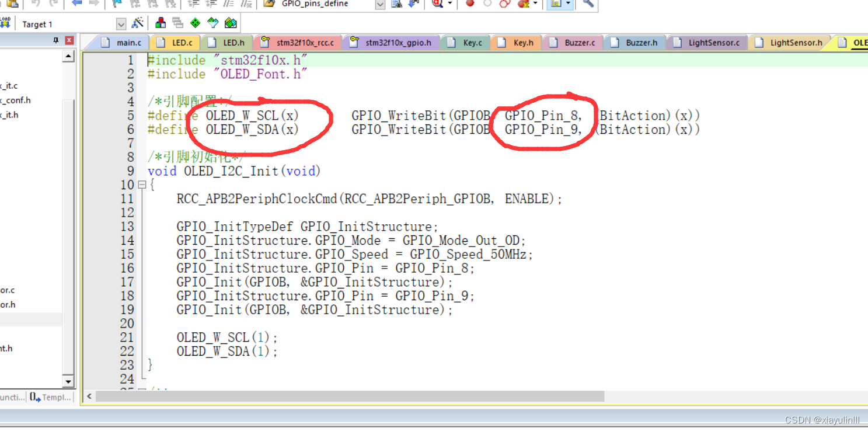Close the project panel with red X
The image size is (868, 431).
[69, 40]
